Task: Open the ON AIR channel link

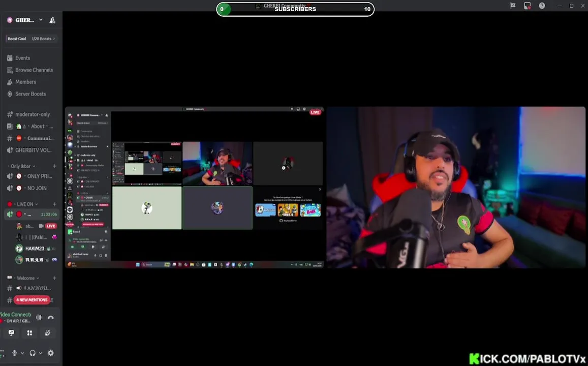Action: [17, 321]
